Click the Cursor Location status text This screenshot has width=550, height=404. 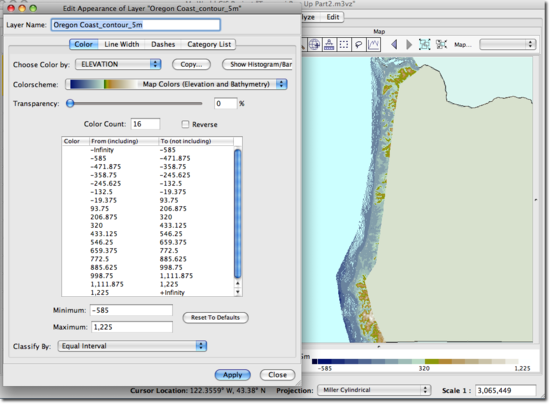[x=198, y=390]
